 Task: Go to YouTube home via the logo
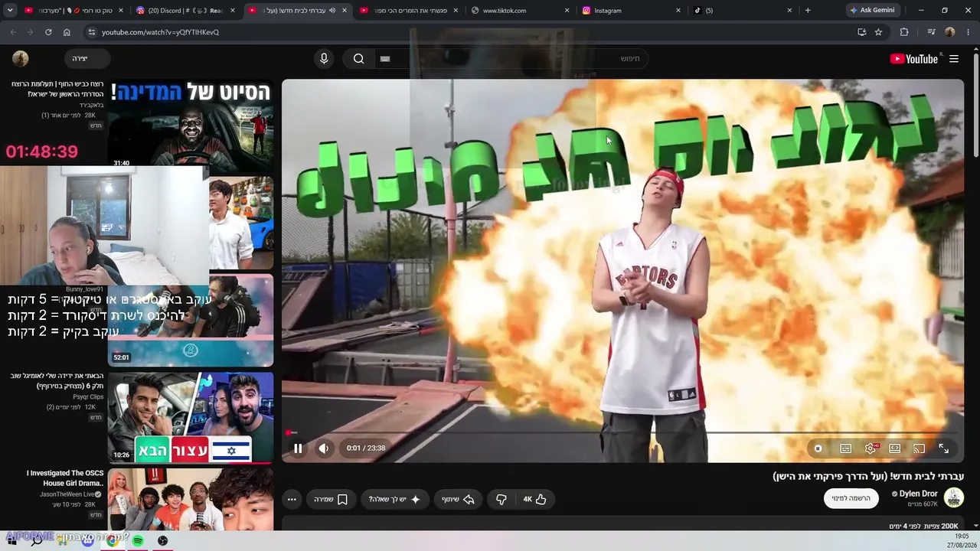pyautogui.click(x=914, y=59)
